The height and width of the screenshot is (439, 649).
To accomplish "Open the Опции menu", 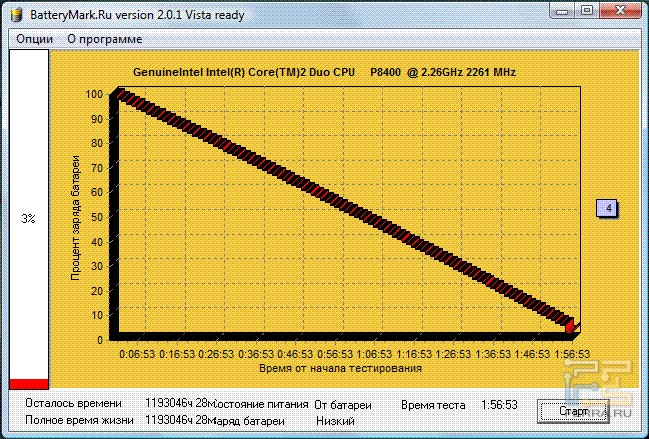I will (34, 39).
